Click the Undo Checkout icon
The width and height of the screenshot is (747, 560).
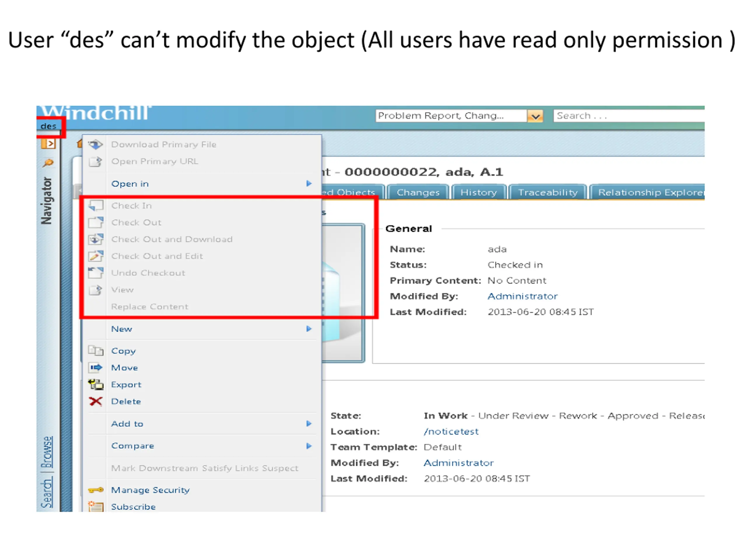click(96, 273)
